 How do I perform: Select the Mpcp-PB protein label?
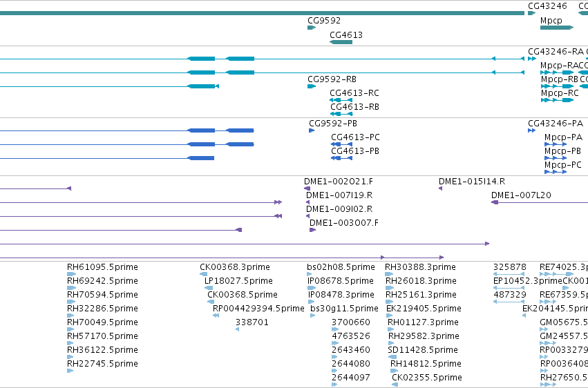coord(562,151)
